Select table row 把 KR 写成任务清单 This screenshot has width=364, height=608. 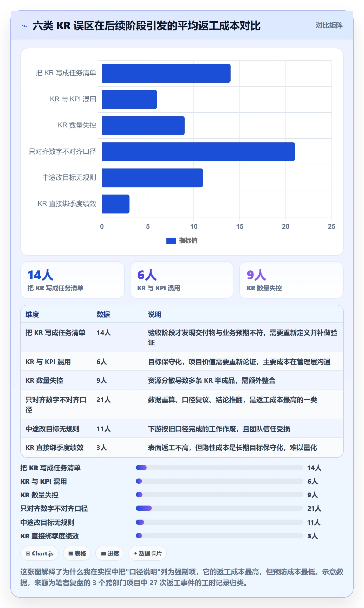tap(182, 338)
